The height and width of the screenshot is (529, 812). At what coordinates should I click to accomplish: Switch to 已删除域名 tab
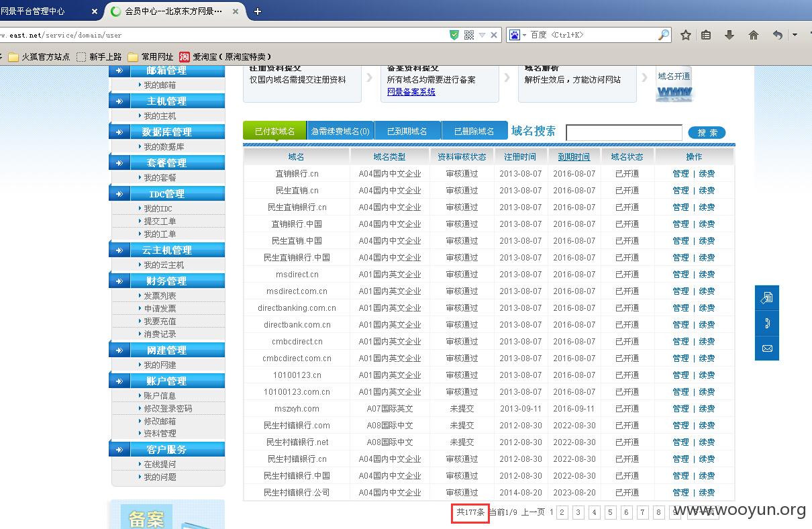click(474, 131)
